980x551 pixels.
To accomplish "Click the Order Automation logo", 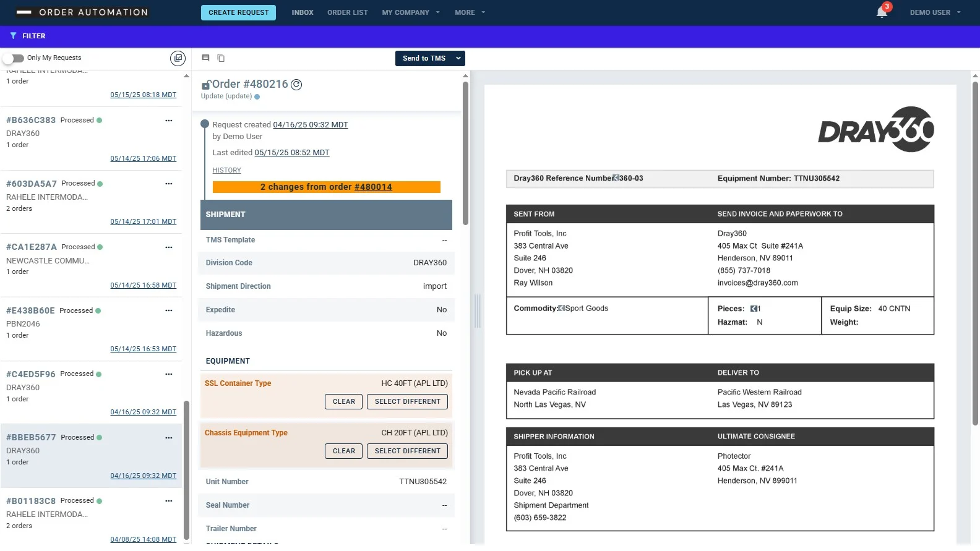I will (82, 12).
